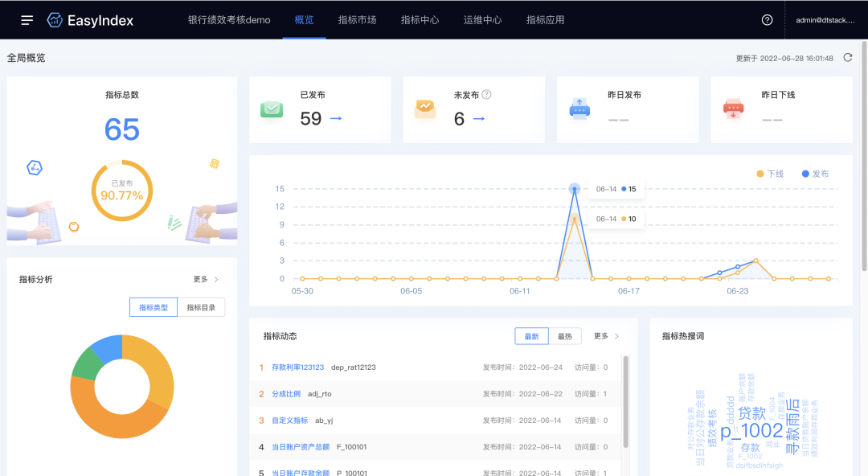Screen dimensions: 868x476
Task: Click the p_1002 hot search word
Action: click(751, 430)
